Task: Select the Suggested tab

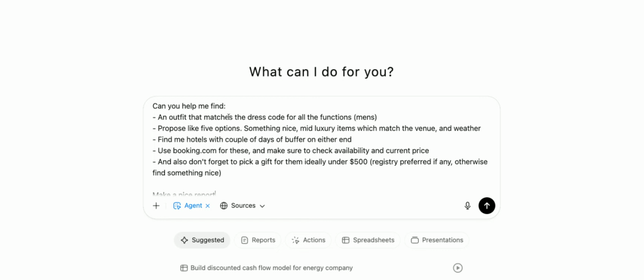Action: [202, 240]
